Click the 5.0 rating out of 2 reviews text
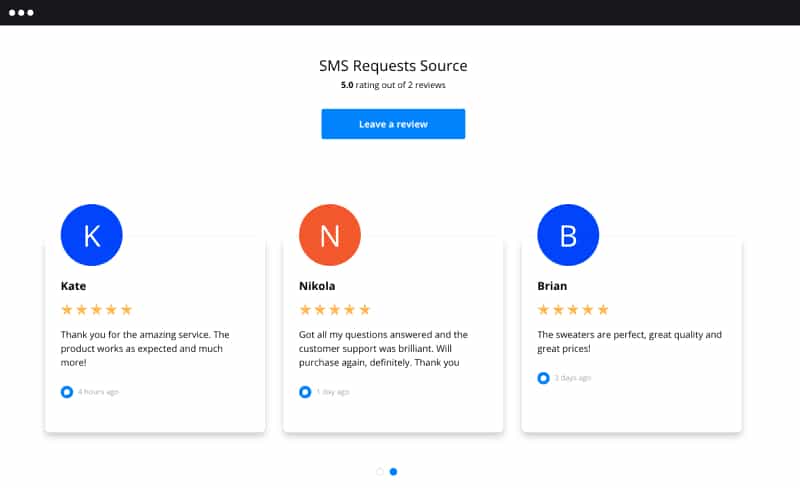 [393, 85]
